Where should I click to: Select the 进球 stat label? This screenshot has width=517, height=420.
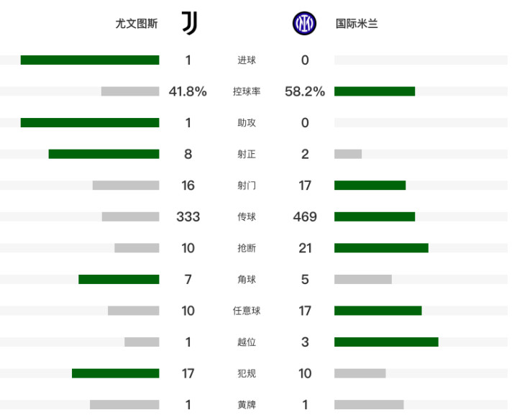[247, 60]
